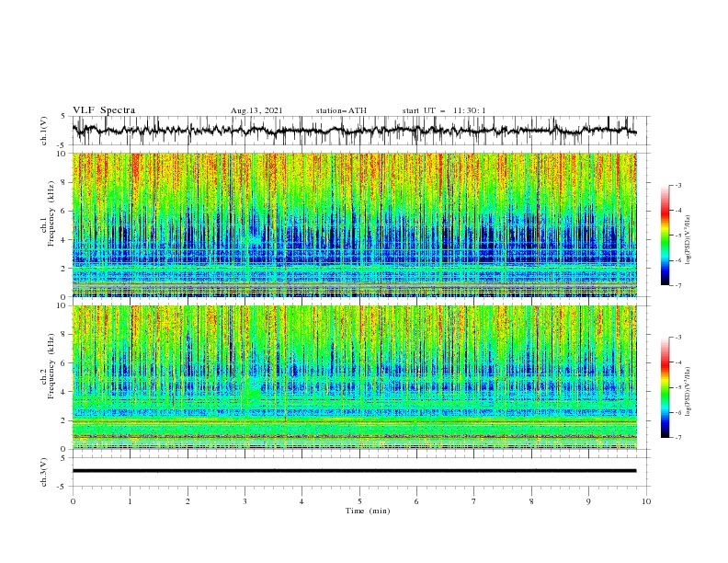Image resolution: width=728 pixels, height=563 pixels.
Task: Select the 'start UT = 11:30:1' text
Action: pos(444,110)
